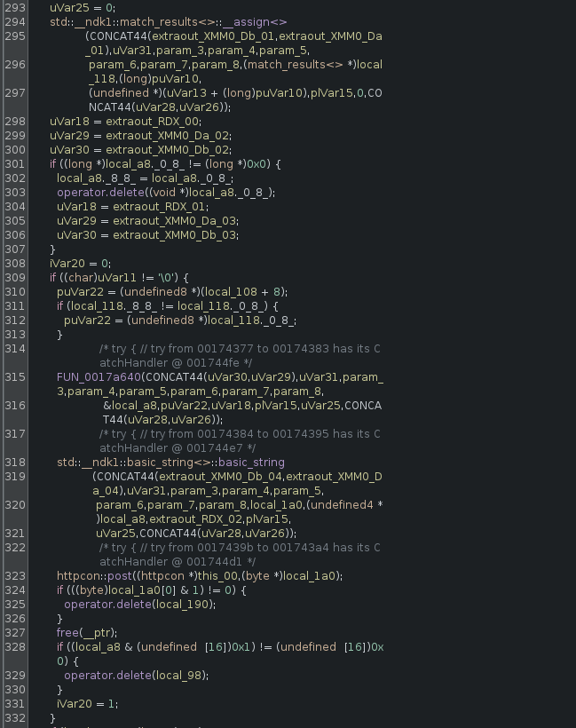Click '&local_a8' on line 316
Image resolution: width=576 pixels, height=728 pixels.
[130, 406]
